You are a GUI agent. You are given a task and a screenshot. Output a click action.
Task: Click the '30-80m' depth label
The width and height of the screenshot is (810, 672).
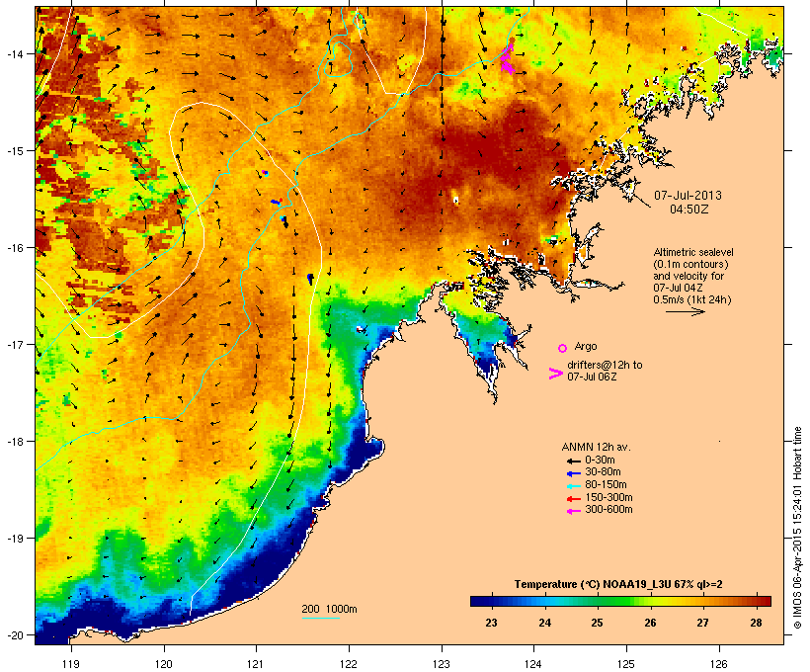(x=603, y=471)
